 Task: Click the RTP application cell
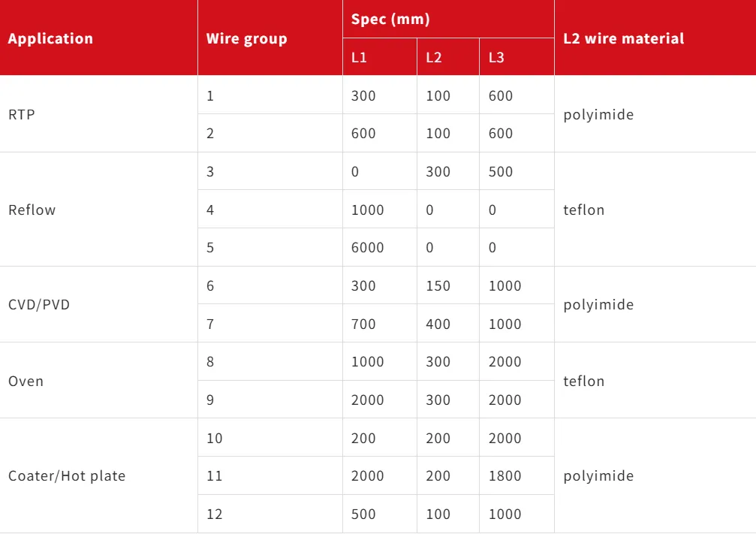click(x=22, y=115)
